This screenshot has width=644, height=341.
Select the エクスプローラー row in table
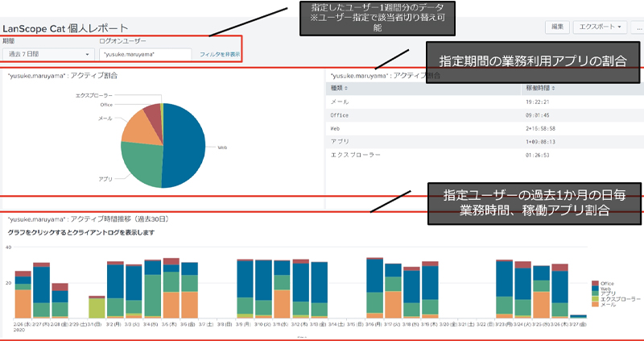tap(485, 155)
